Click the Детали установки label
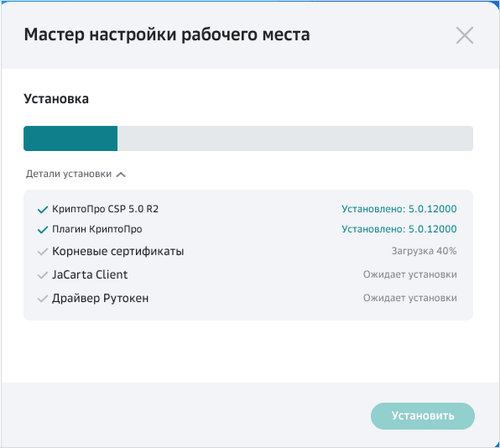500x448 pixels. click(69, 174)
